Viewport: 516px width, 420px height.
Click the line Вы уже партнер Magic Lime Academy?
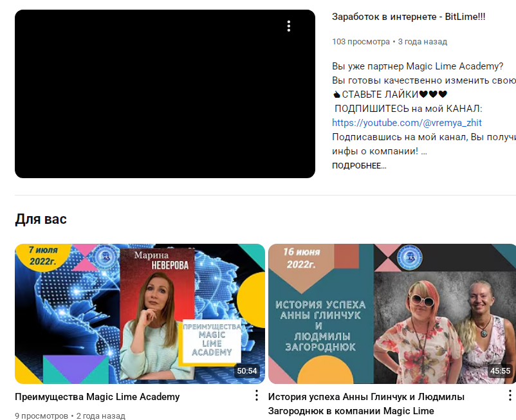click(418, 66)
